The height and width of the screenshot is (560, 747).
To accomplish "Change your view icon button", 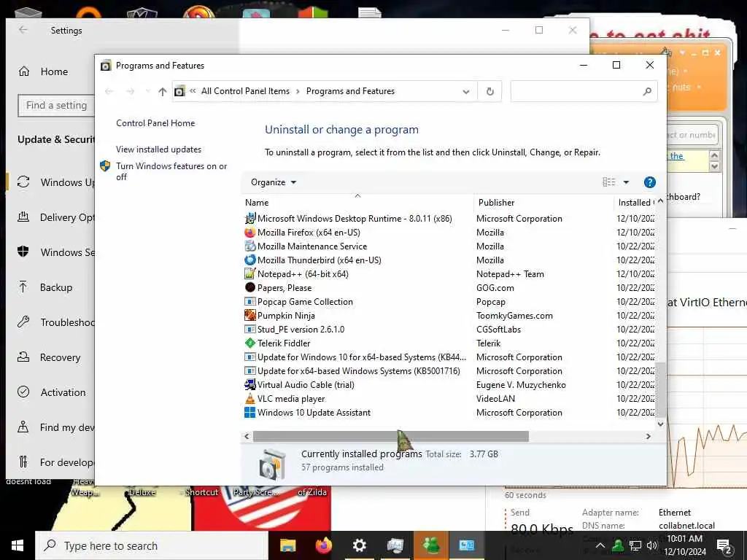I will [x=609, y=182].
